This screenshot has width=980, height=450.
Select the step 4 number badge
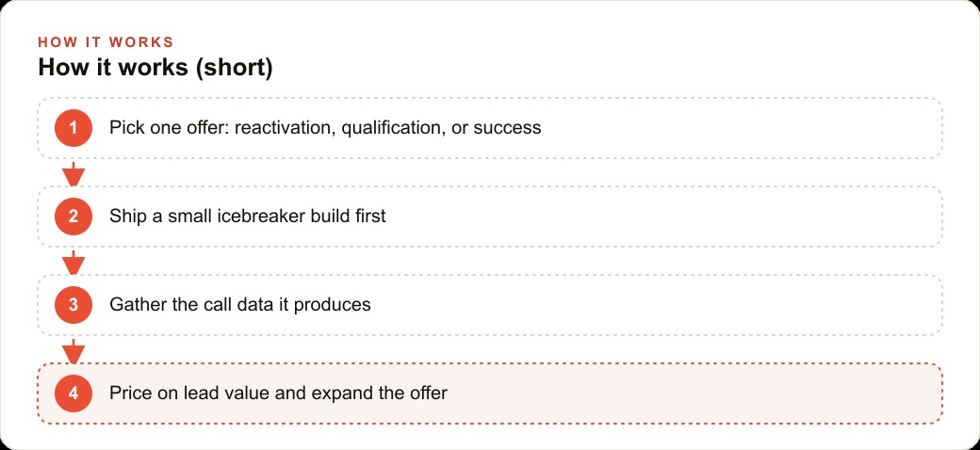pyautogui.click(x=73, y=394)
